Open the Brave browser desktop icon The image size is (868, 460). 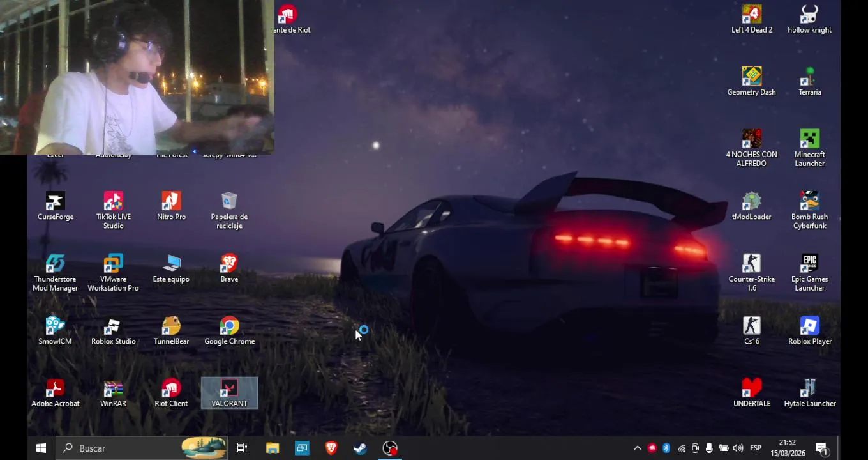229,268
